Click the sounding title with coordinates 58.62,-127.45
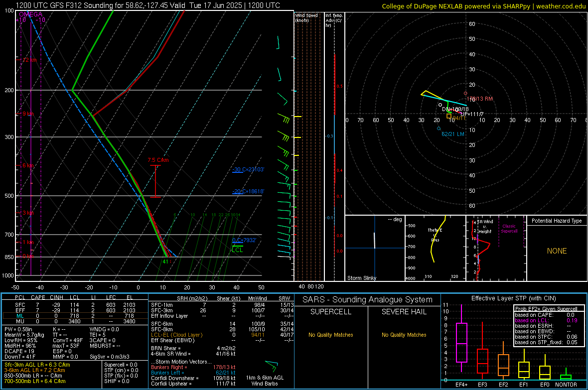 [148, 5]
